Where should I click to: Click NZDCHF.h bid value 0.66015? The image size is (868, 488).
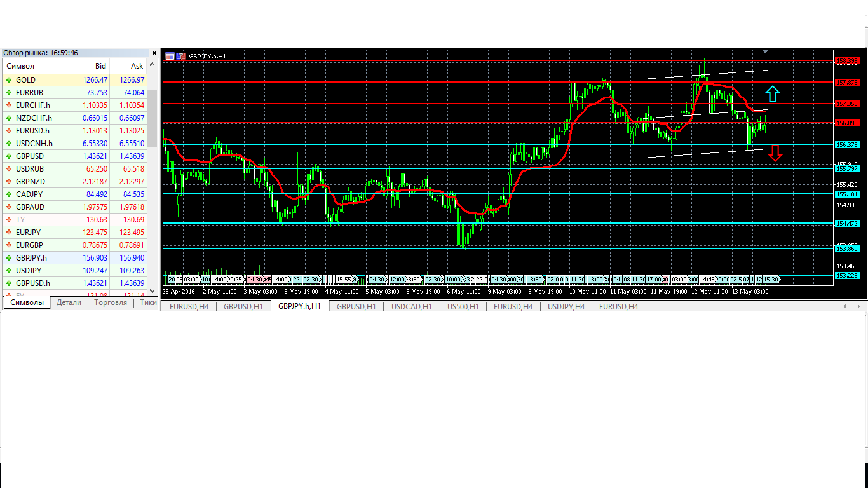pos(95,118)
